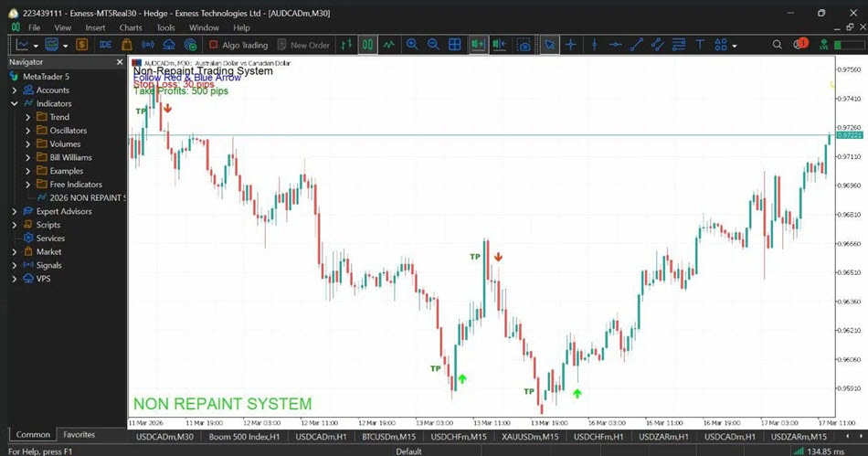Image resolution: width=868 pixels, height=456 pixels.
Task: Open the notifications icon with badge 1
Action: pyautogui.click(x=799, y=44)
